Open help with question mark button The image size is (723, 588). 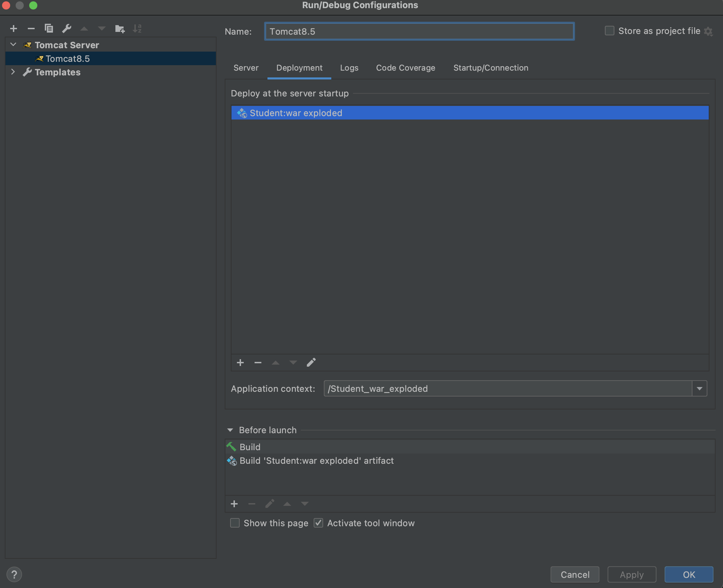(x=14, y=574)
